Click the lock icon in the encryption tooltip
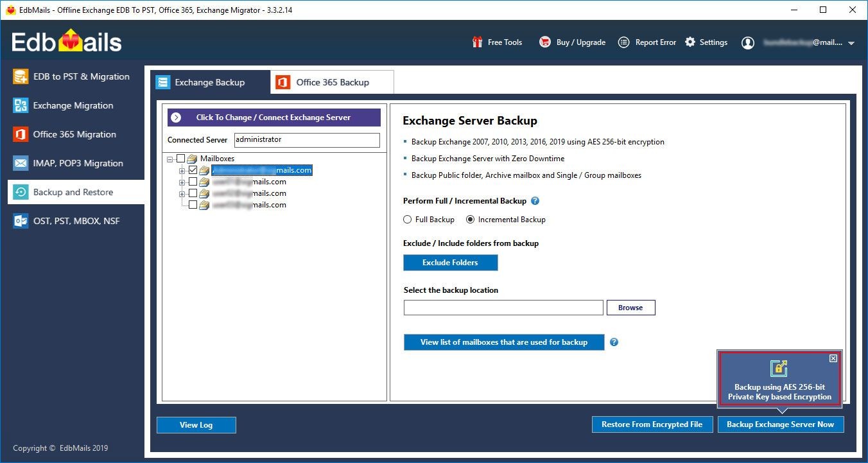Screen dimensions: 868x463 (x=779, y=368)
